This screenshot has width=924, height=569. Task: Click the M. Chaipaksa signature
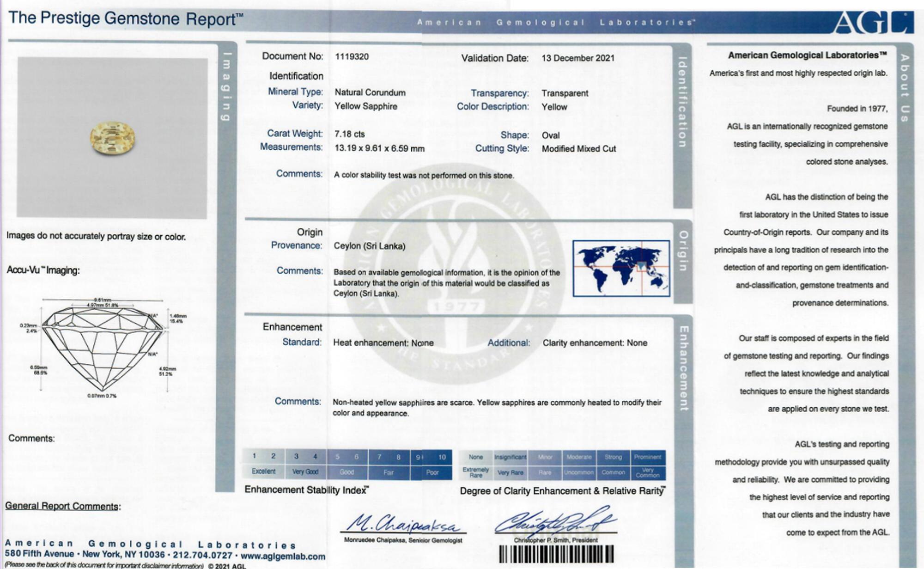point(403,524)
